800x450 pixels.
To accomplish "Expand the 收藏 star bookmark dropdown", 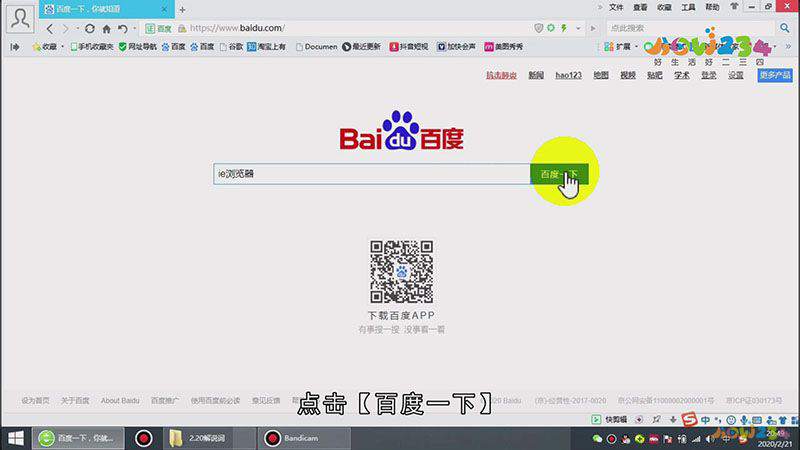I will point(62,46).
